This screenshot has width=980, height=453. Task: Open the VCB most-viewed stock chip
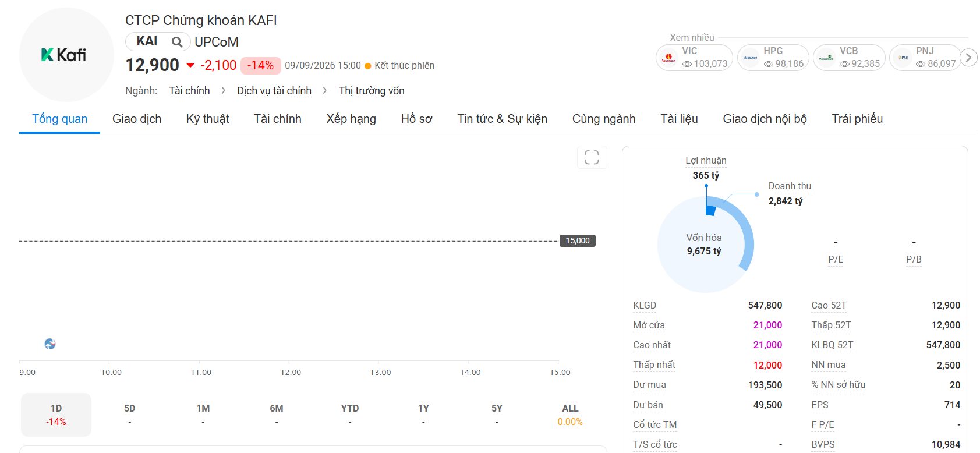click(x=849, y=58)
